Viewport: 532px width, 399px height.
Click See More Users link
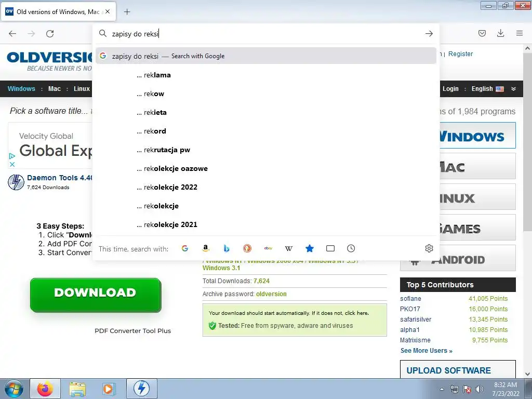427,351
